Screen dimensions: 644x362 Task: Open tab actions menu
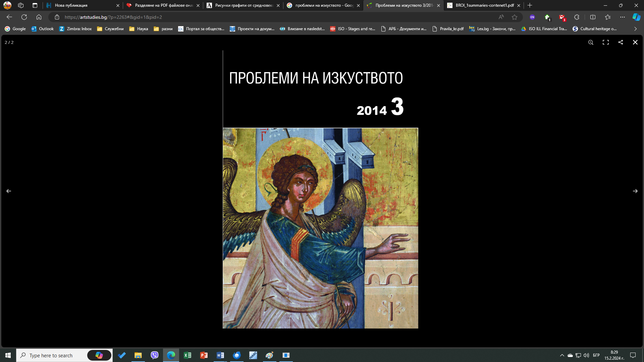pos(35,5)
